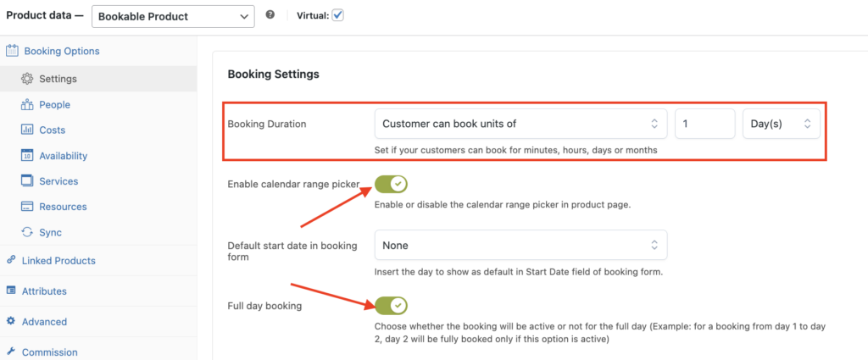Open the 'Customer can book units of' dropdown
This screenshot has width=868, height=360.
pyautogui.click(x=521, y=124)
